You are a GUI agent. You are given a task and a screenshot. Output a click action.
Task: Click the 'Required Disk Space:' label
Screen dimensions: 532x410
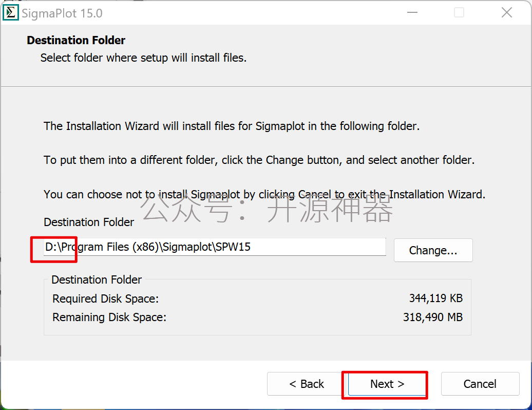pos(105,299)
